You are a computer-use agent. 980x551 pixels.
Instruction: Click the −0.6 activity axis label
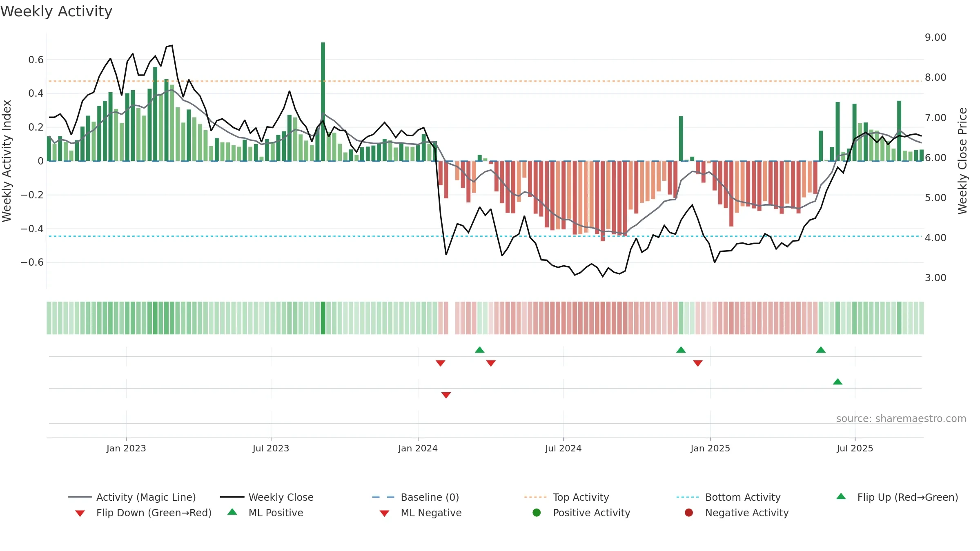pos(32,262)
